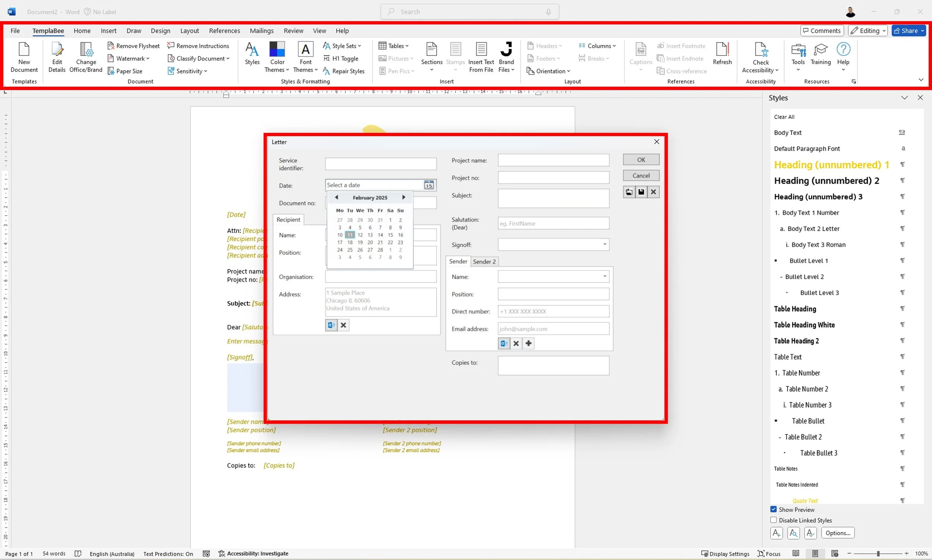Open the calendar picker beside the Date field

[428, 185]
